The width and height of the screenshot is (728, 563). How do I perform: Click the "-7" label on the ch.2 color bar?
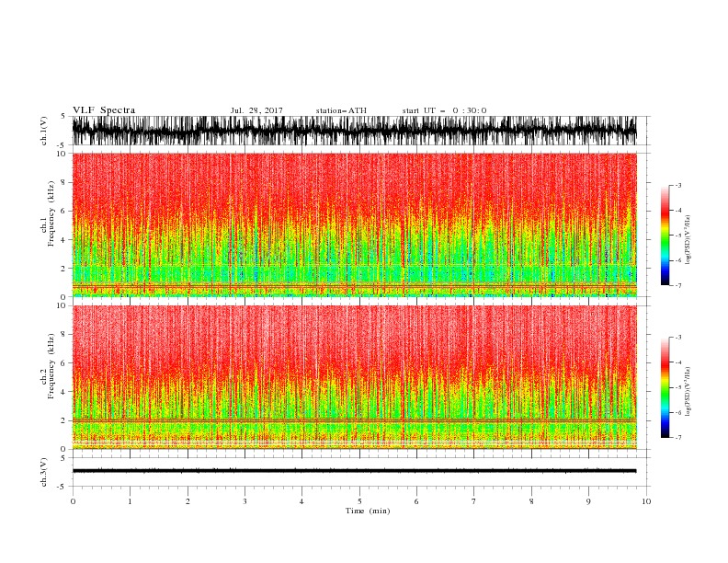click(x=677, y=438)
